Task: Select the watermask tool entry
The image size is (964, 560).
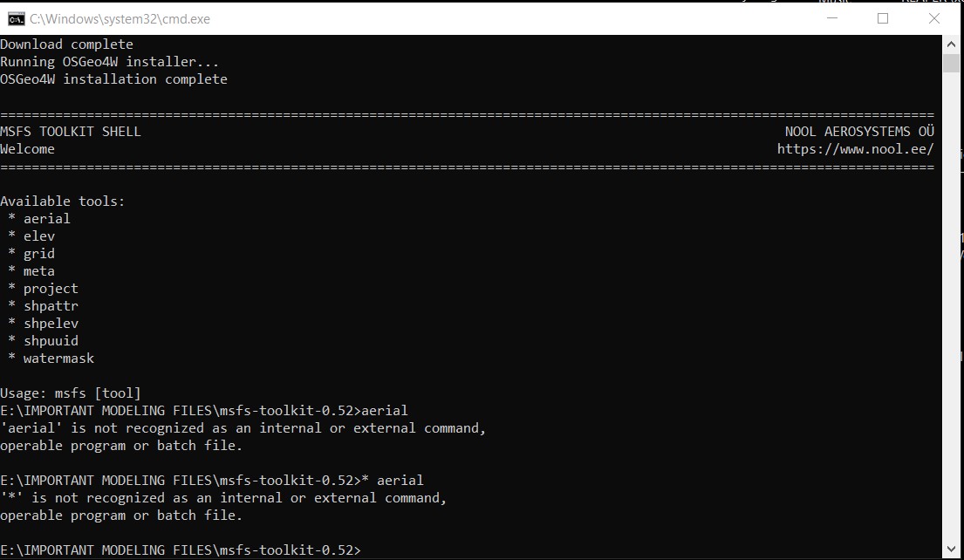Action: pyautogui.click(x=58, y=358)
